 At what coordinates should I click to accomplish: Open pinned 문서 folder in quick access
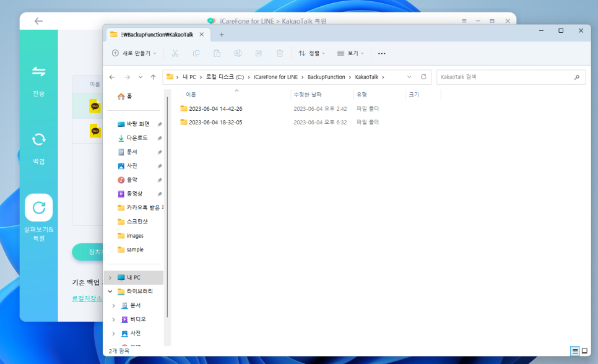128,152
